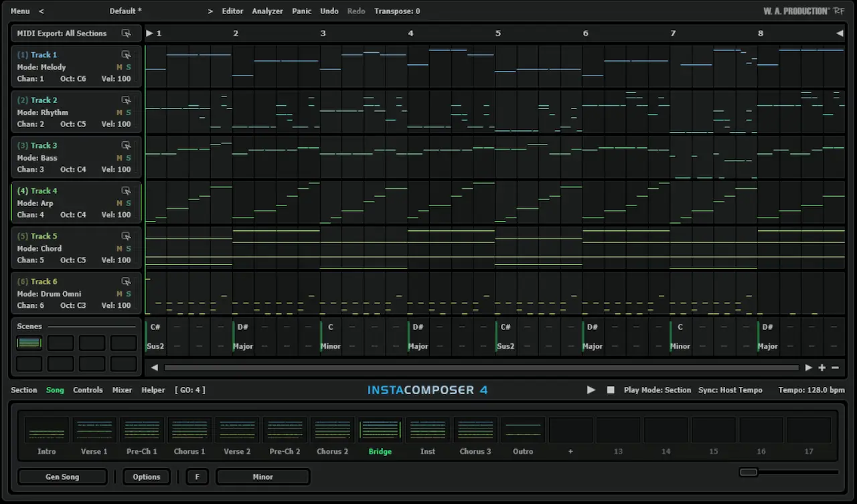
Task: Open the Helper tab
Action: point(153,390)
